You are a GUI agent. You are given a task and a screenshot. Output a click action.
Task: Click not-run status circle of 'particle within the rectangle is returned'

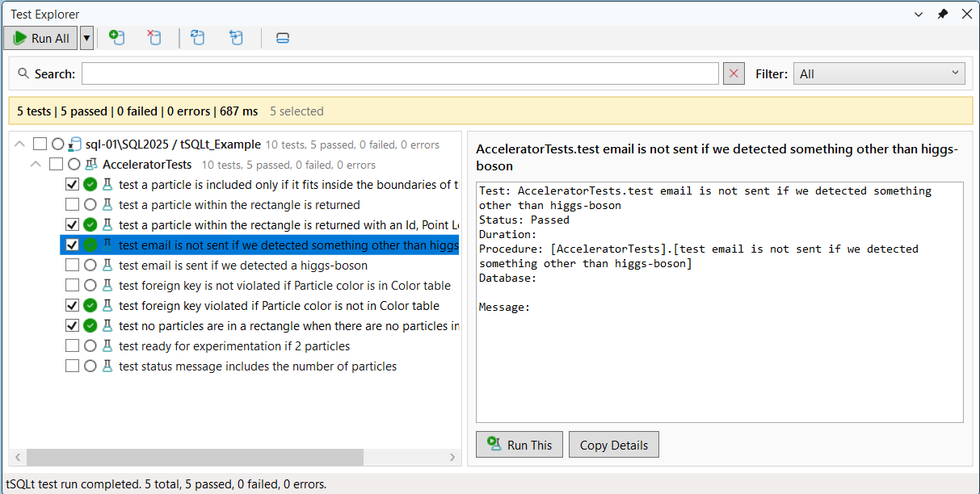pos(90,205)
